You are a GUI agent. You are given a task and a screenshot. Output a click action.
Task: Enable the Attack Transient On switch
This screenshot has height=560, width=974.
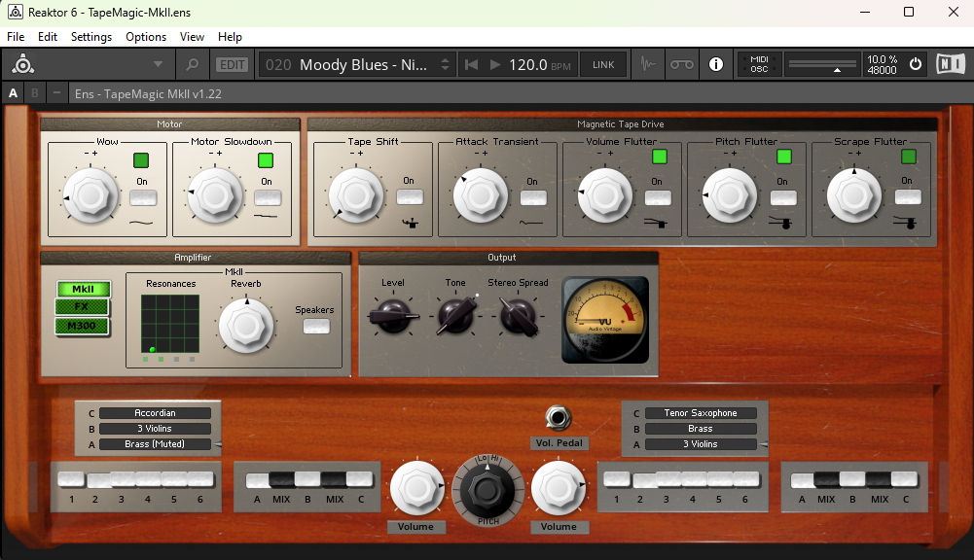tap(533, 198)
